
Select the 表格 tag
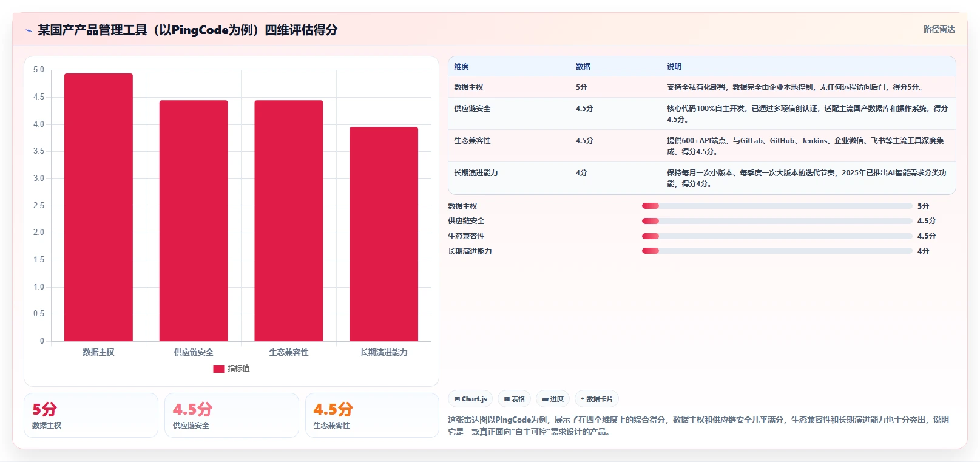[x=514, y=399]
